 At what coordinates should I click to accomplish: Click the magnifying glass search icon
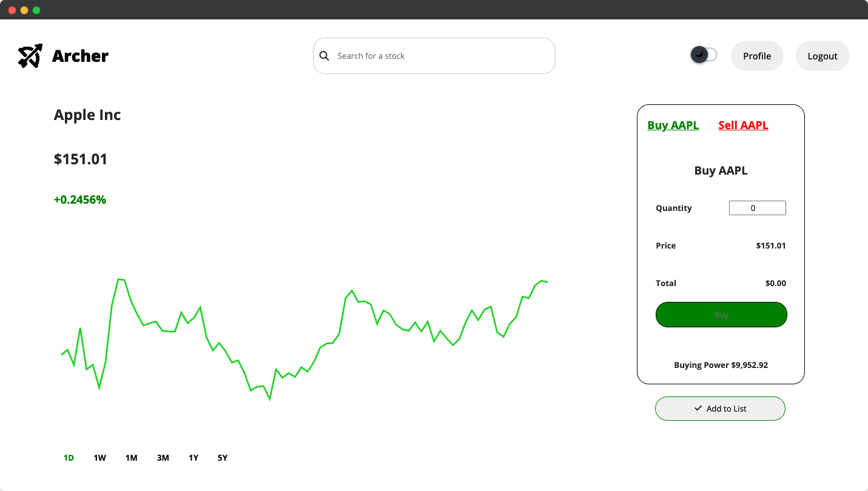(325, 56)
